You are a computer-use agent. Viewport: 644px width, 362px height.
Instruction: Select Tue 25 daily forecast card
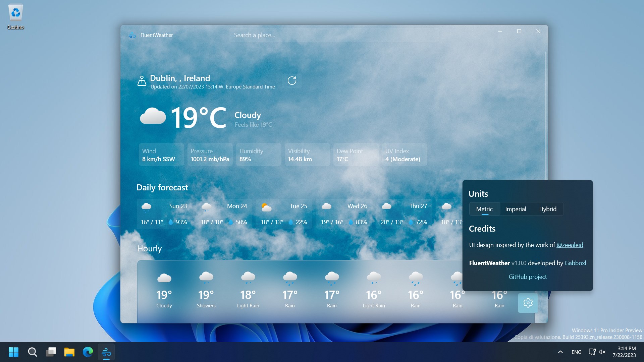tap(284, 214)
